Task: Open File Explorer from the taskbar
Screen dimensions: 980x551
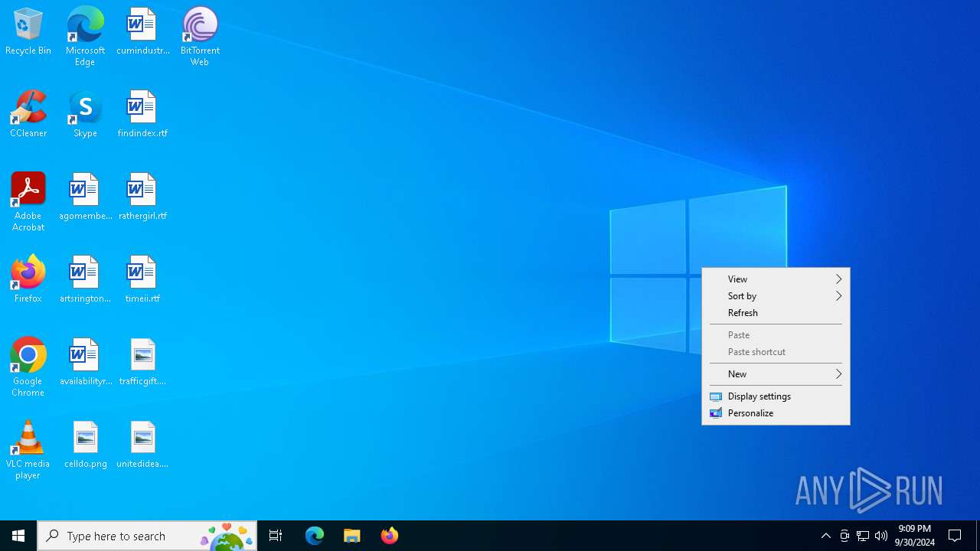Action: 352,536
